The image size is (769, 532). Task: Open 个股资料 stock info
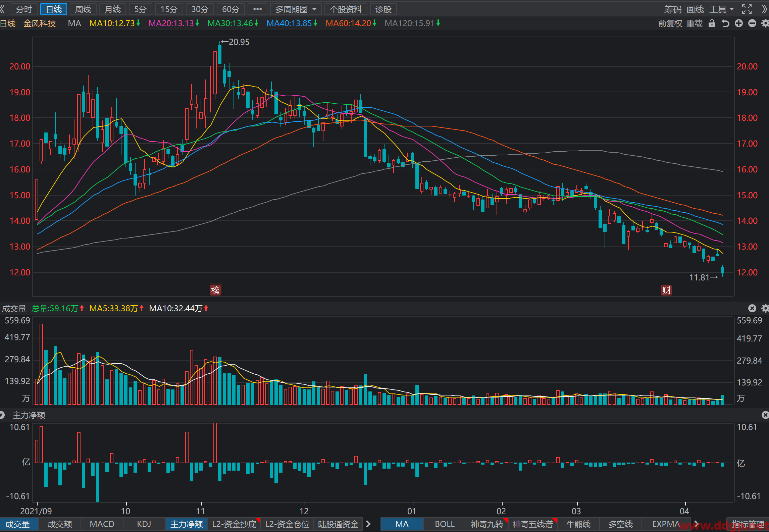(346, 9)
